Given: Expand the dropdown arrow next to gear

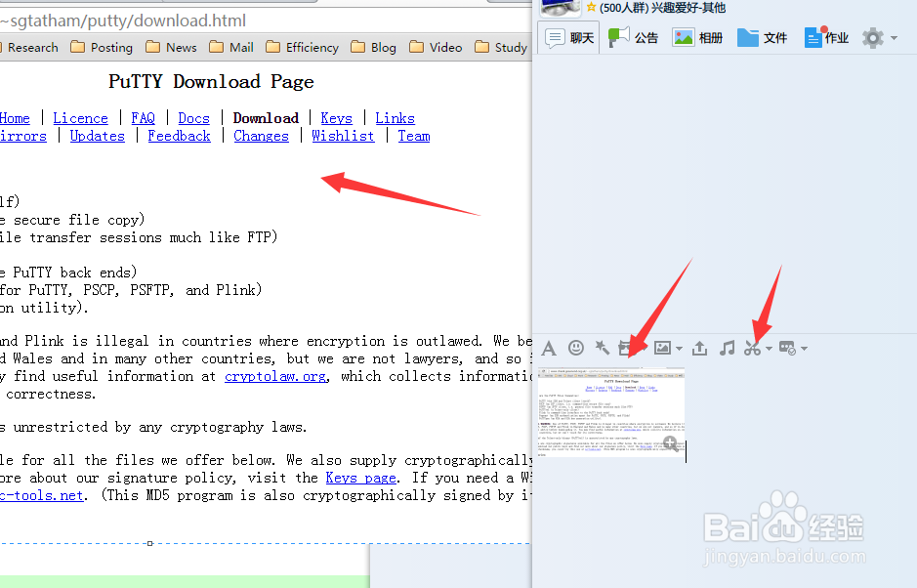Looking at the screenshot, I should click(894, 38).
